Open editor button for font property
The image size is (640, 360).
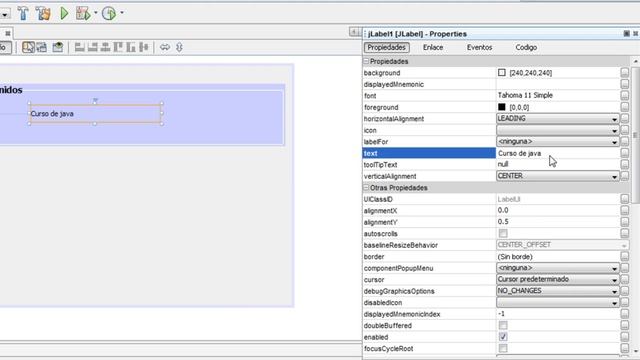(624, 96)
